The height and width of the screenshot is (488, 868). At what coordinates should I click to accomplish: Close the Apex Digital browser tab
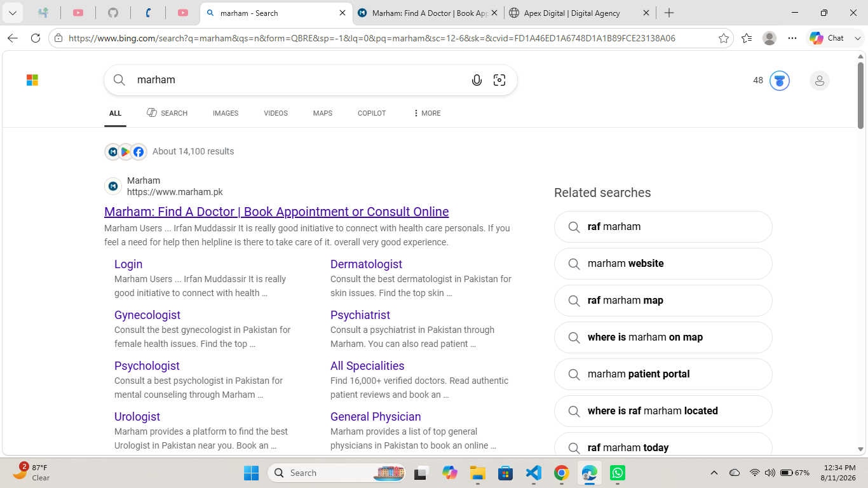coord(646,13)
